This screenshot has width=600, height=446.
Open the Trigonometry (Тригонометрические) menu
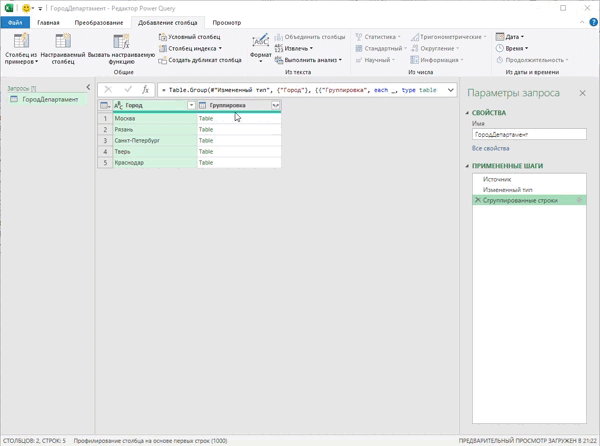(448, 37)
